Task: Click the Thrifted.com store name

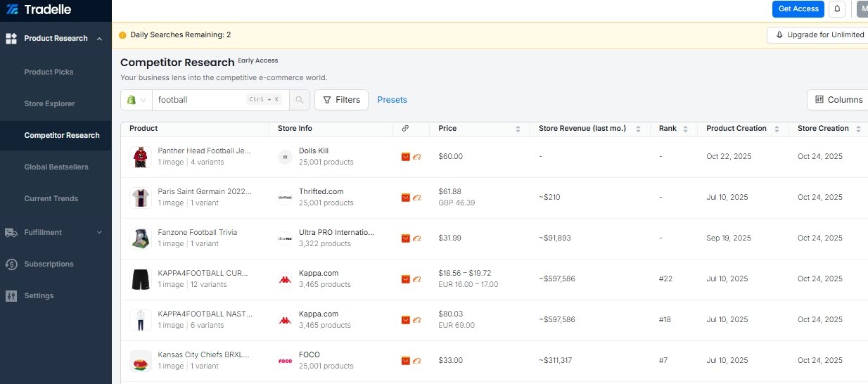Action: (321, 191)
